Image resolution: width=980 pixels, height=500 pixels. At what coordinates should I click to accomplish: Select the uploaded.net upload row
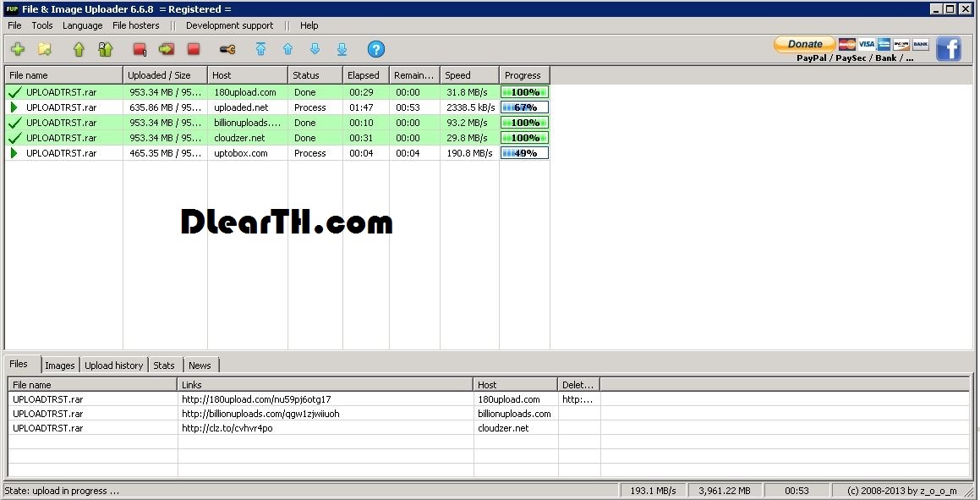click(241, 107)
